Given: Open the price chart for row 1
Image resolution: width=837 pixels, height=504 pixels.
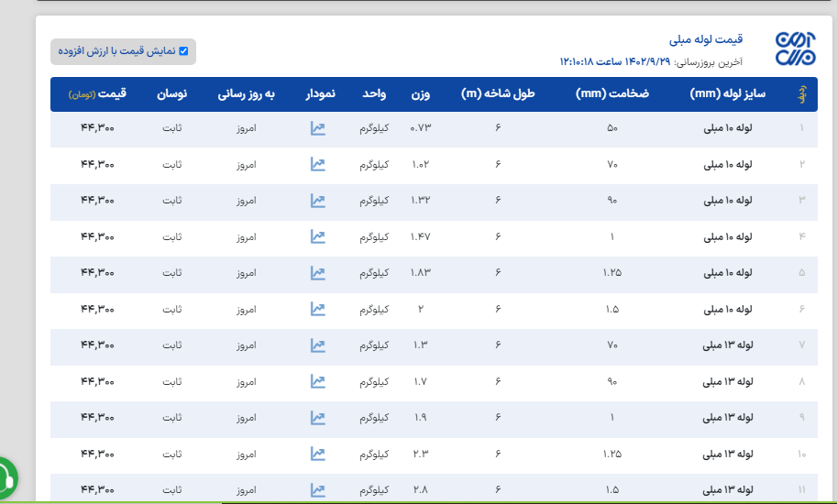Looking at the screenshot, I should (317, 128).
